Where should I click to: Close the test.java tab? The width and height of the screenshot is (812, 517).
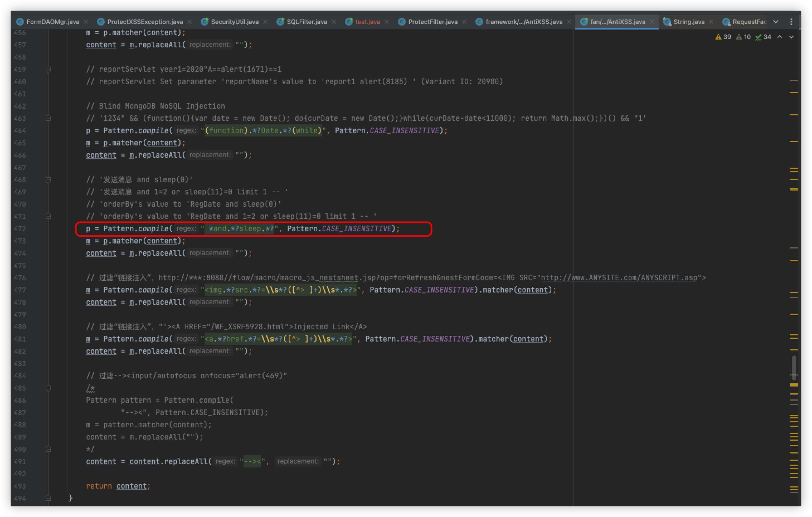pyautogui.click(x=387, y=22)
